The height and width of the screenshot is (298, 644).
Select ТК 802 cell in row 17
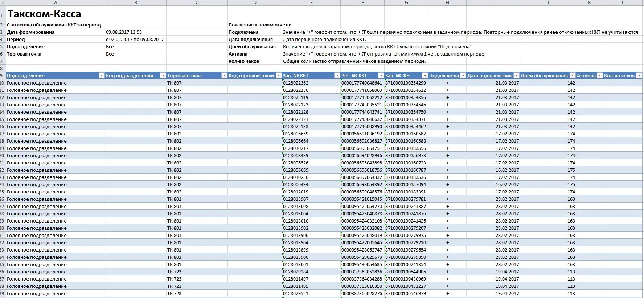pyautogui.click(x=197, y=134)
